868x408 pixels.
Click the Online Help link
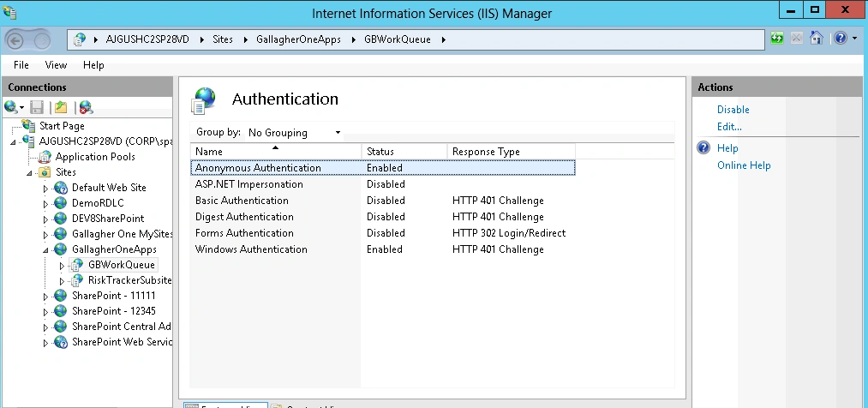coord(744,165)
